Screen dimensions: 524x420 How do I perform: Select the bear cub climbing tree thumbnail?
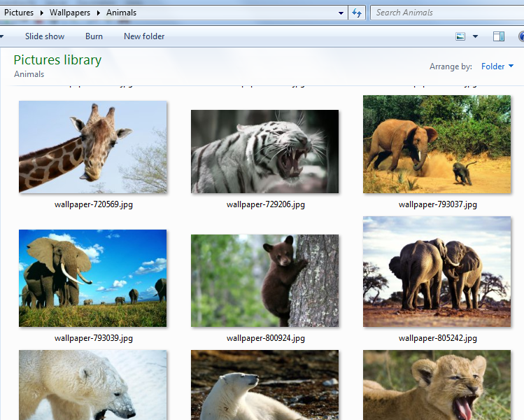[x=264, y=281]
